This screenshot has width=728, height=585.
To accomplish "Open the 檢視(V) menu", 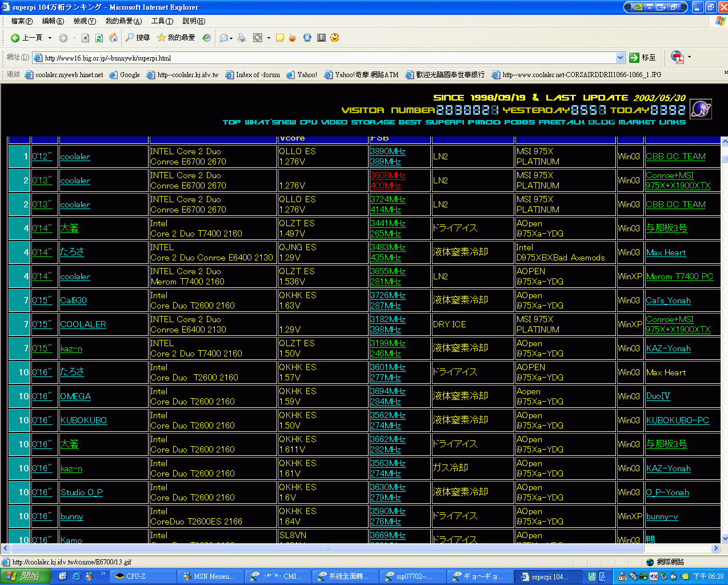I will tap(85, 21).
